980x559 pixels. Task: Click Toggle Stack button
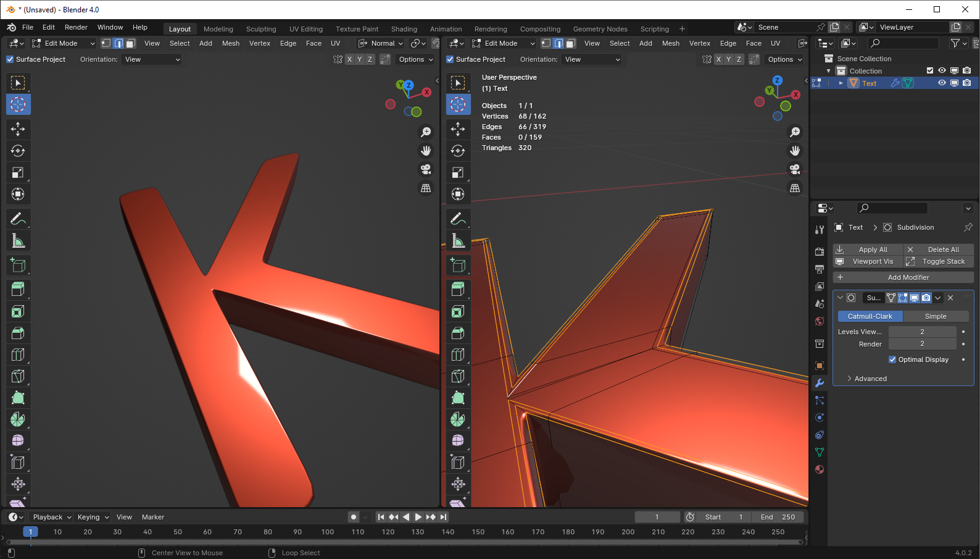[939, 261]
